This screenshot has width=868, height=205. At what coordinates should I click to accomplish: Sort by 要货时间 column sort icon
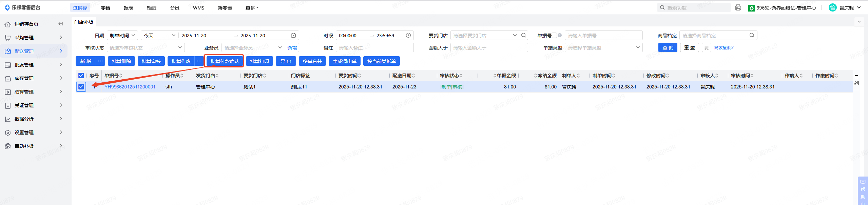tap(360, 76)
